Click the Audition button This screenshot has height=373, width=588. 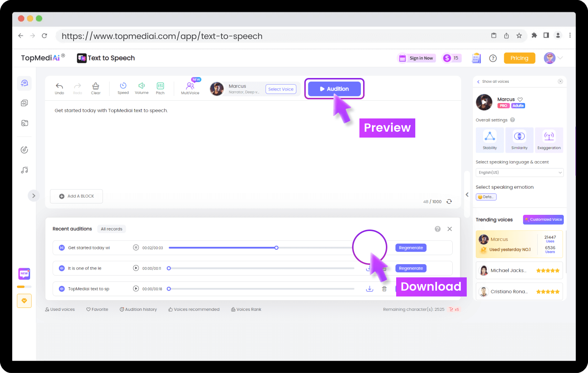(x=334, y=89)
